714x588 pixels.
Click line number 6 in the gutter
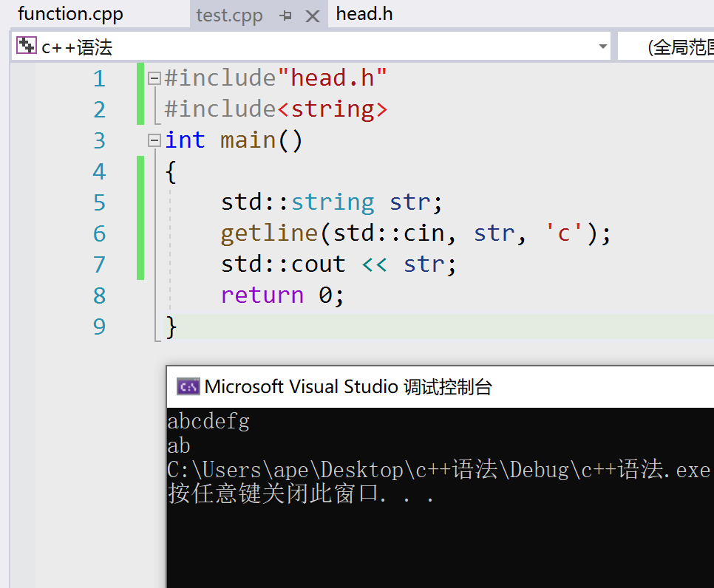tap(99, 233)
